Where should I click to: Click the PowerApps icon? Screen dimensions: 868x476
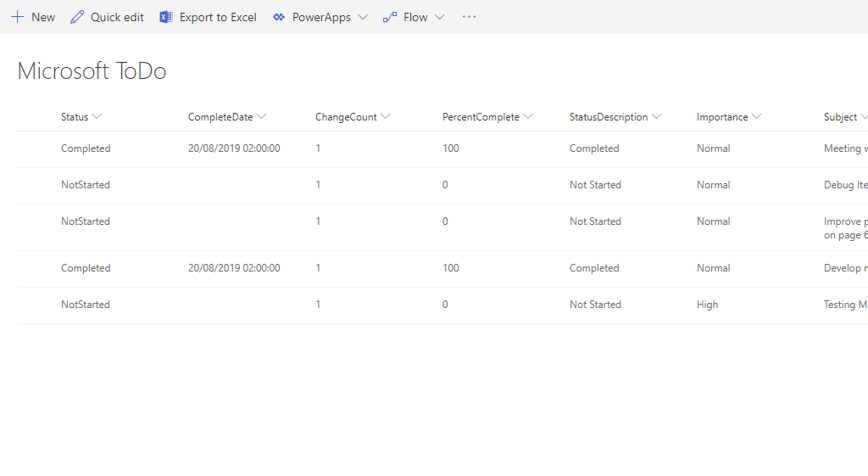point(279,17)
